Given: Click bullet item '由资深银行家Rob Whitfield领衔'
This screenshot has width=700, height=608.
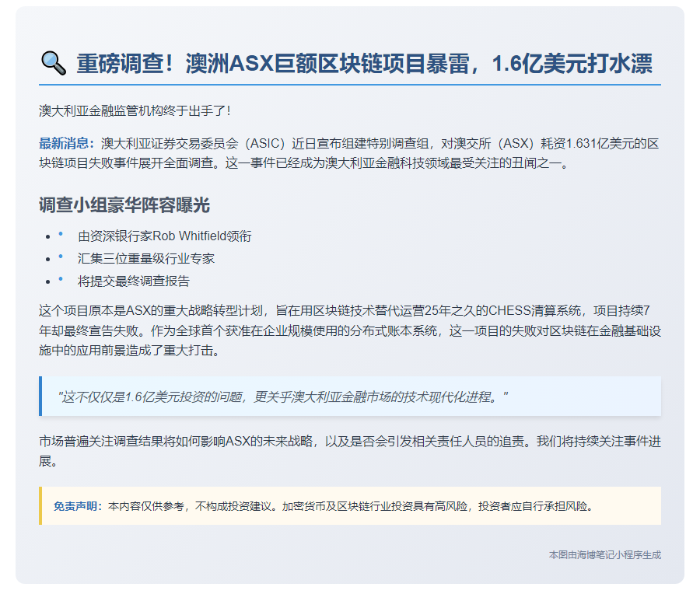Looking at the screenshot, I should tap(164, 236).
